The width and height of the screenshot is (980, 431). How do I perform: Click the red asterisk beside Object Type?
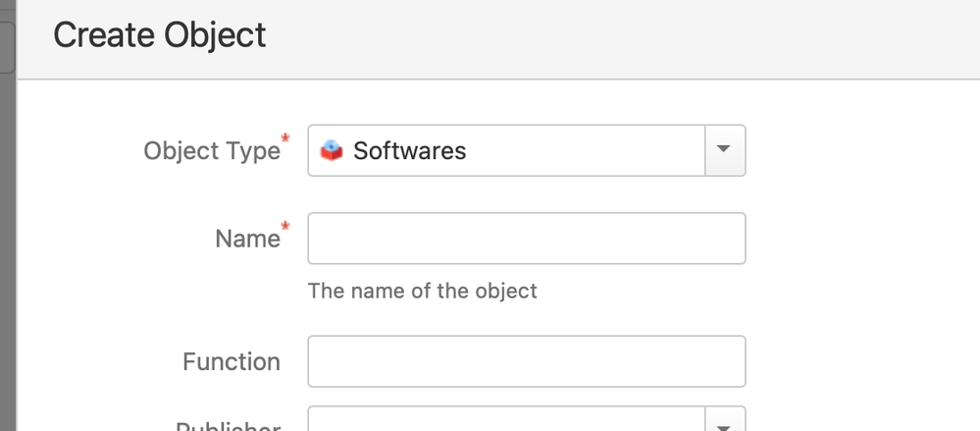point(285,138)
